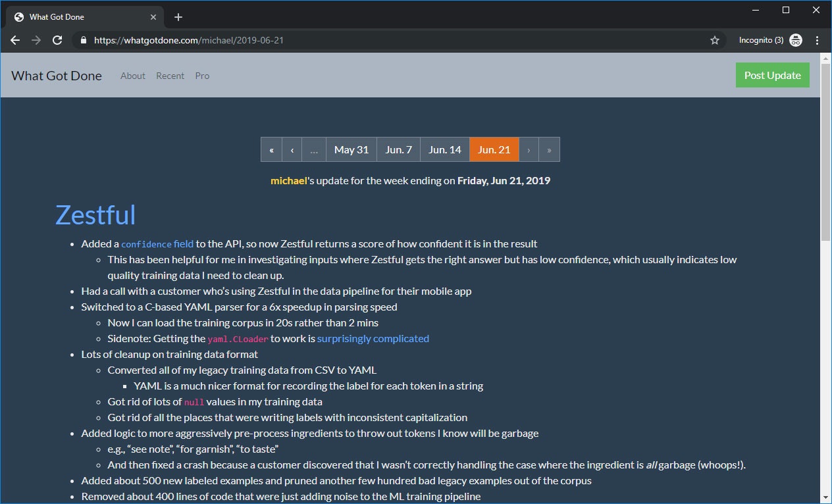Click the … pagination ellipsis

click(314, 149)
